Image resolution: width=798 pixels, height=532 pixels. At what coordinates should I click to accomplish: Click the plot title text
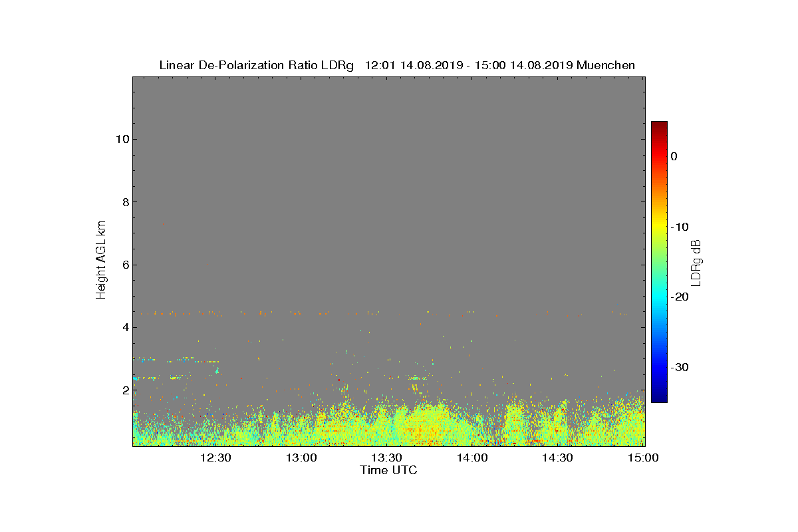397,65
